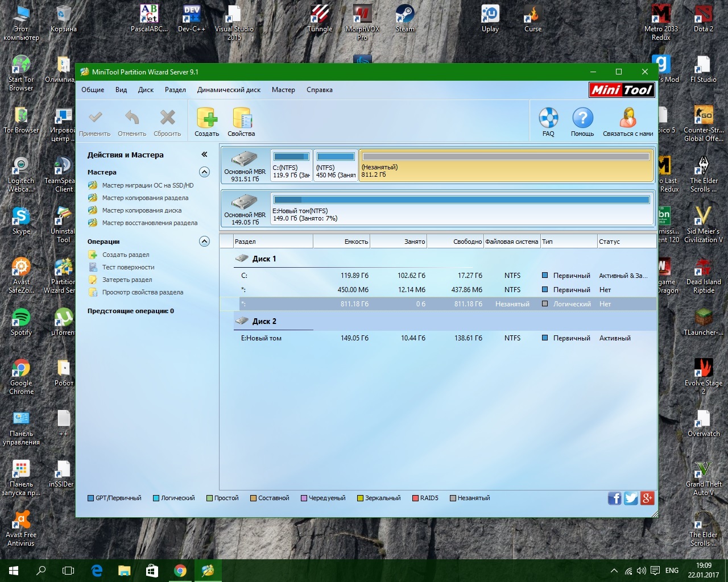Select E:Новый том bar in disk map
This screenshot has height=582, width=728.
pos(461,209)
